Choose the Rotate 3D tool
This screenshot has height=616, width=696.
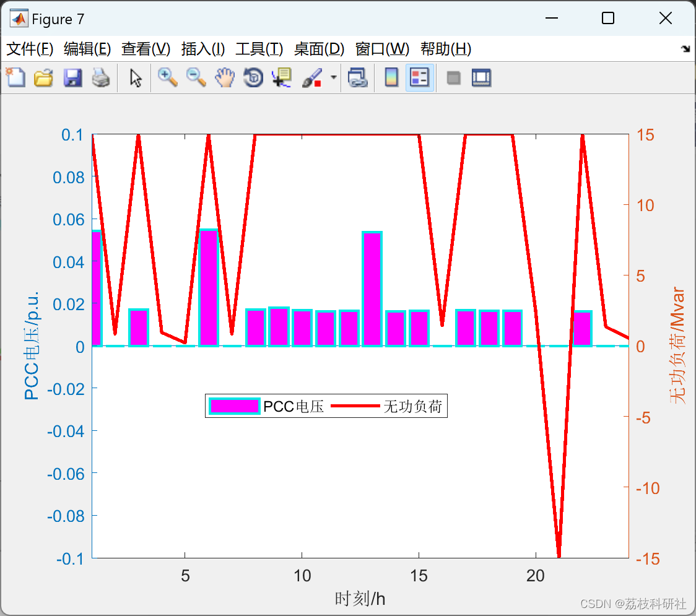253,78
